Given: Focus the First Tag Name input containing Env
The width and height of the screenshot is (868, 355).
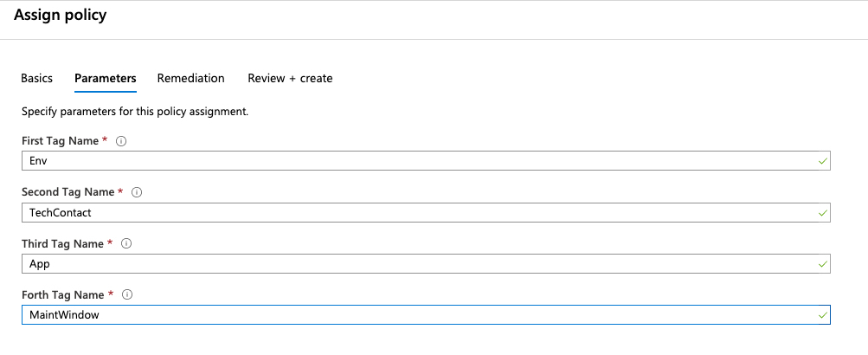Looking at the screenshot, I should (415, 161).
